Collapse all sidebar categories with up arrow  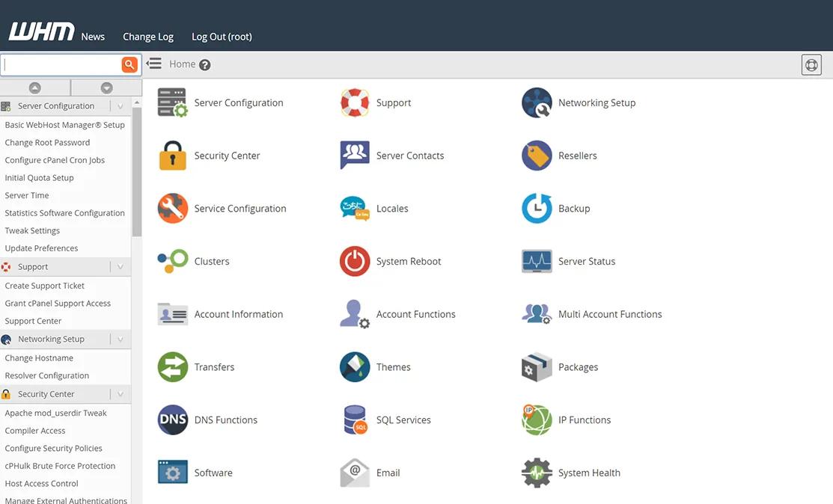tap(35, 88)
